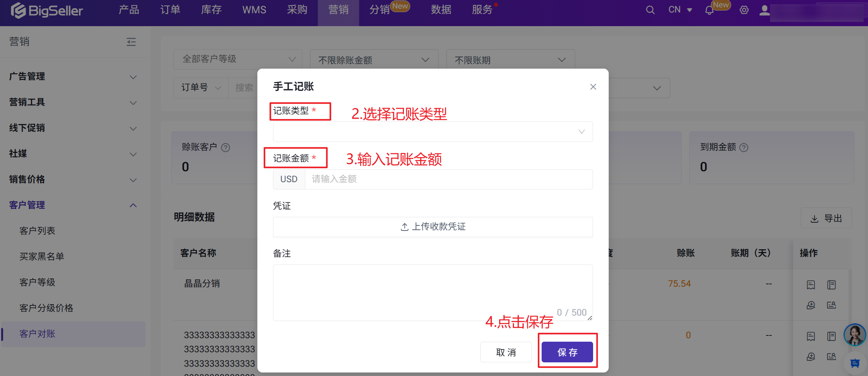Click the 75.54 赊账 value
868x376 pixels.
[679, 284]
